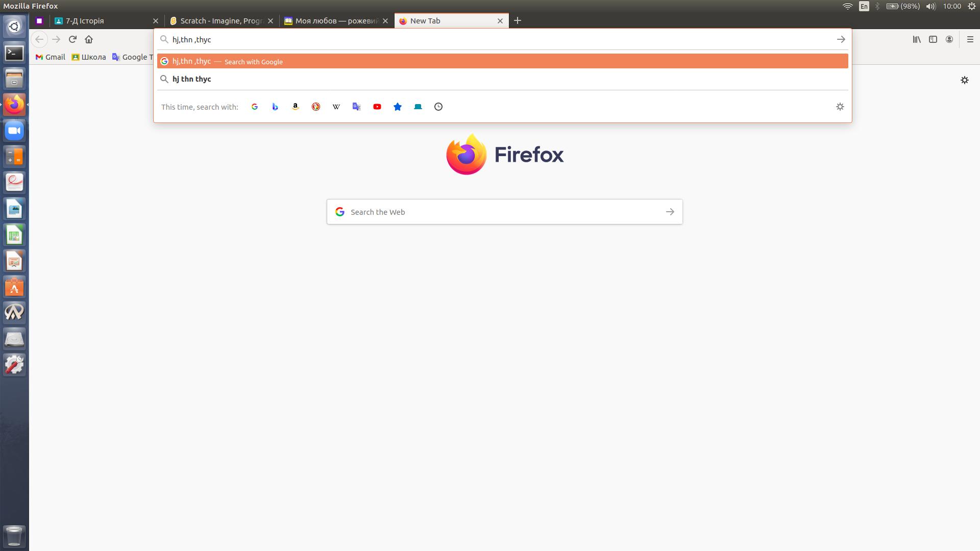Open the Школа bookmark
Image resolution: width=980 pixels, height=551 pixels.
(x=89, y=57)
